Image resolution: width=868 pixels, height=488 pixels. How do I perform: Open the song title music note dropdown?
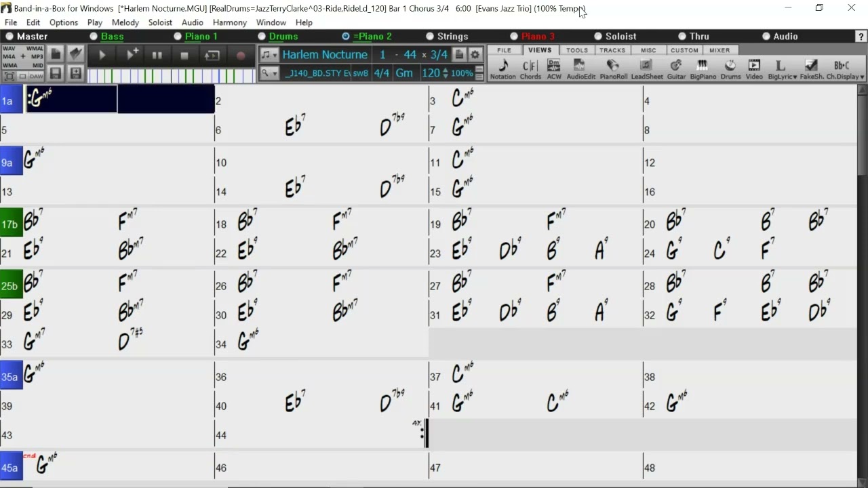pos(269,55)
